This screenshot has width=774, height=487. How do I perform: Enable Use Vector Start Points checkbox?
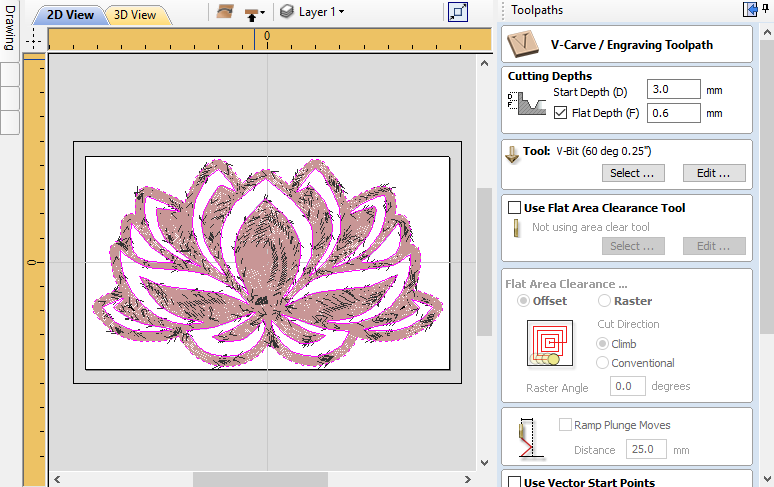pyautogui.click(x=514, y=482)
